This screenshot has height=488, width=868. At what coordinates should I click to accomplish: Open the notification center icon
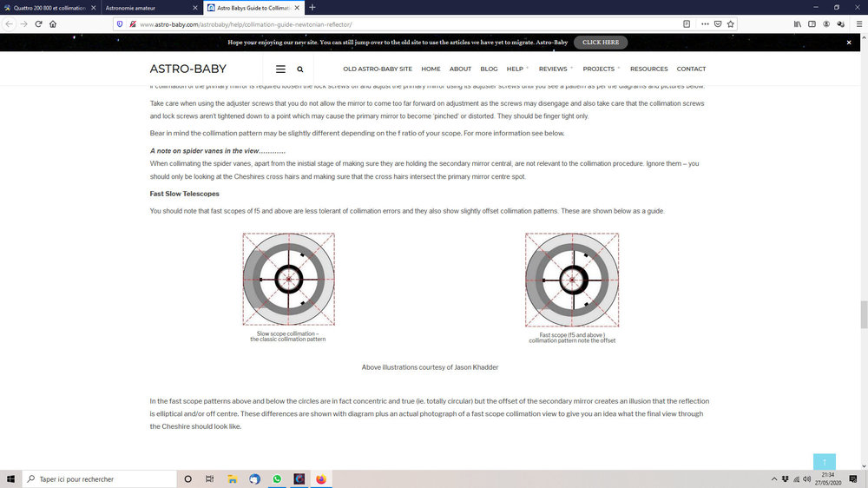(x=853, y=479)
